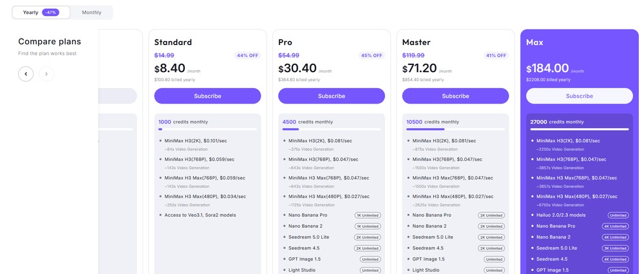Screen dimensions: 644x274
Task: Click '$2208.00 billed yearly' text
Action: click(548, 80)
